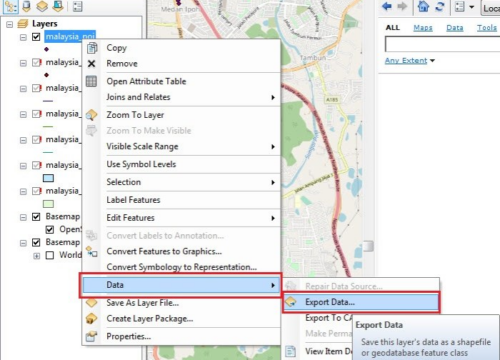Click the malaysia_poi point symbol

[46, 49]
